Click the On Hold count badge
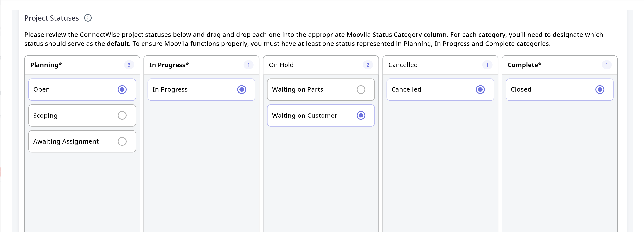The width and height of the screenshot is (644, 232). coord(368,65)
